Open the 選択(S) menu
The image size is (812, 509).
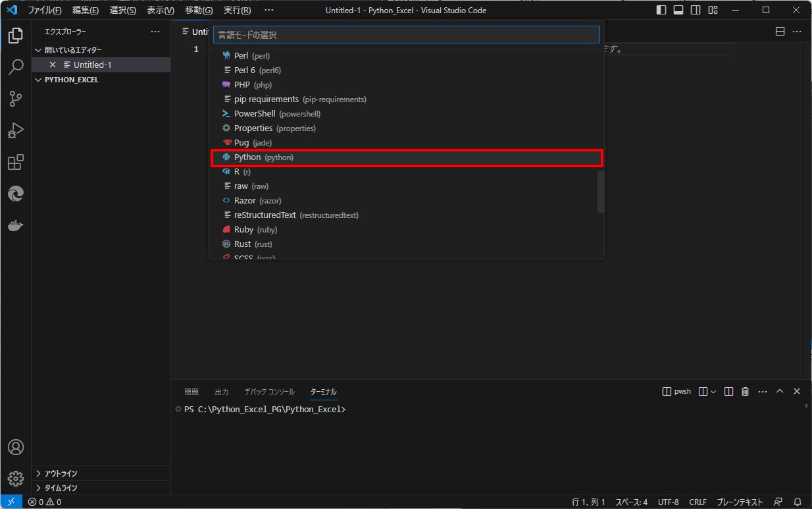tap(123, 10)
